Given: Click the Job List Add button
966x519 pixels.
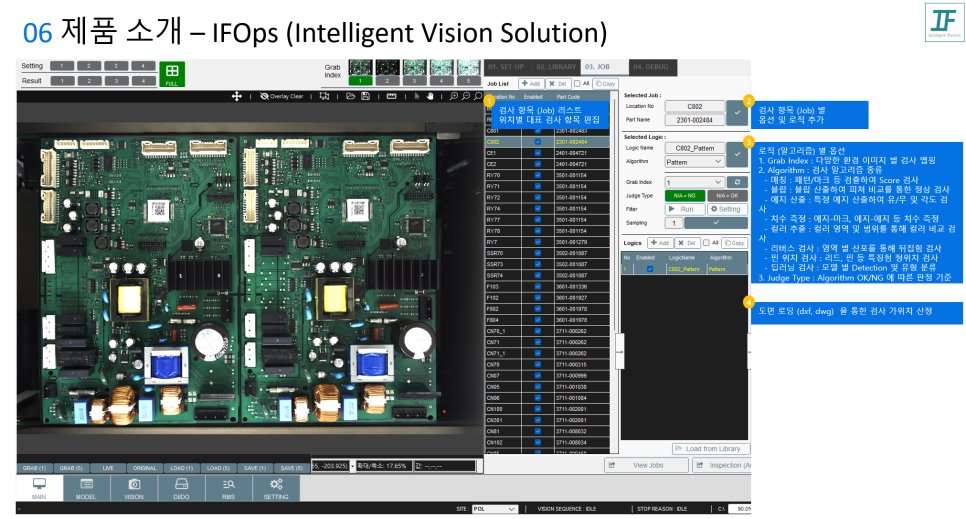Looking at the screenshot, I should [x=531, y=83].
